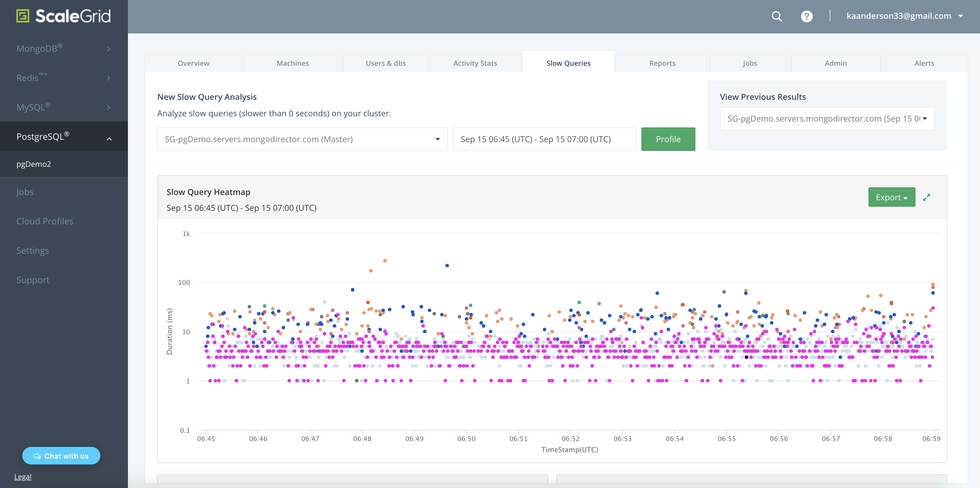Image resolution: width=980 pixels, height=488 pixels.
Task: Switch to the Overview tab
Action: click(193, 63)
